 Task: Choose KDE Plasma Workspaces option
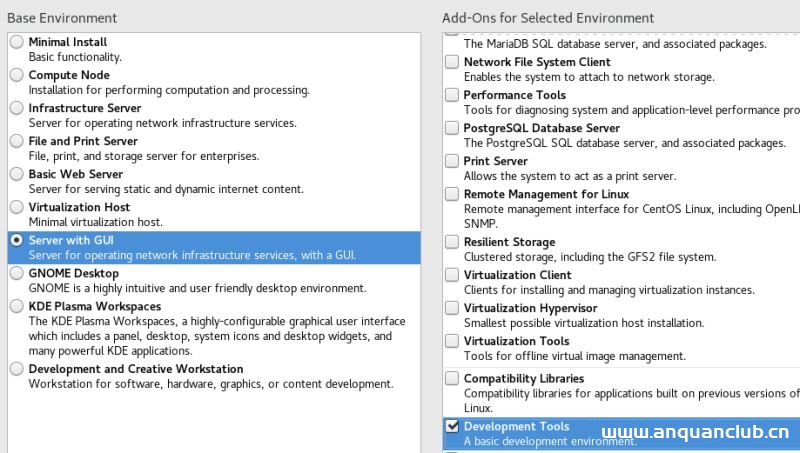click(17, 307)
